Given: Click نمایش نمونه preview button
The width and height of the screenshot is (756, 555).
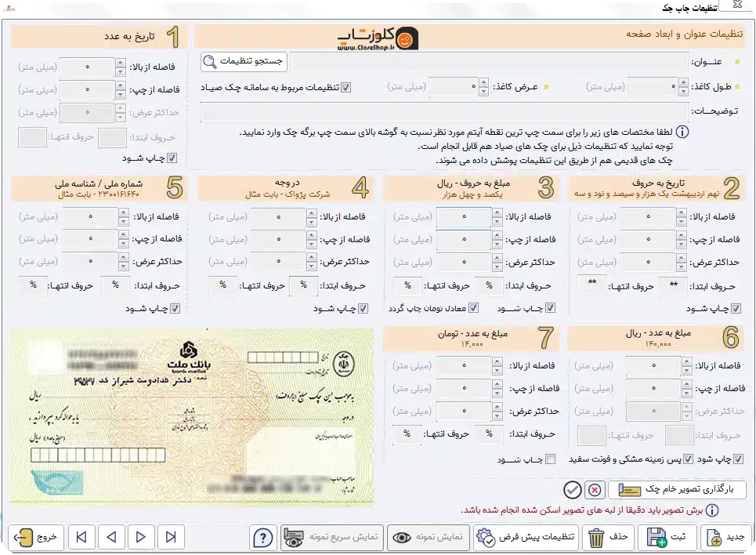Looking at the screenshot, I should click(x=429, y=537).
